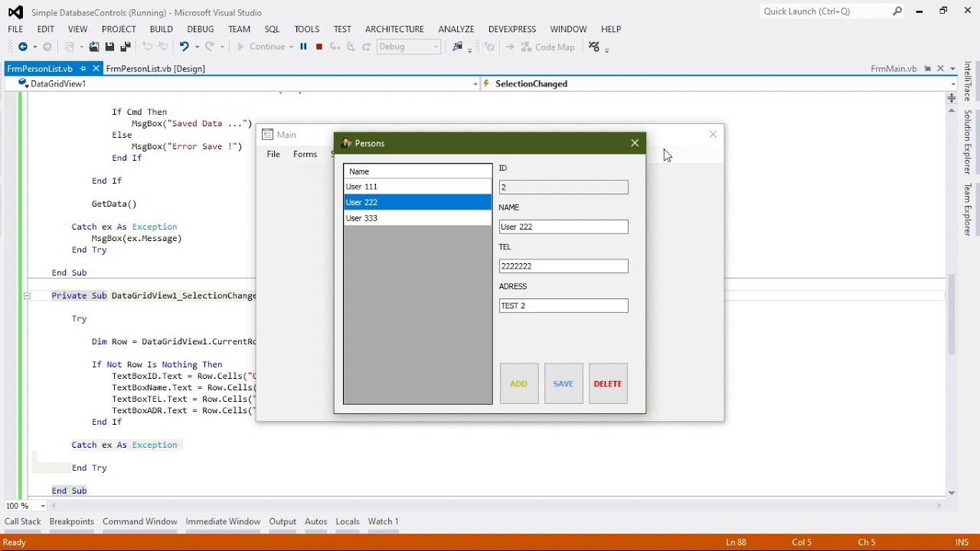Image resolution: width=980 pixels, height=551 pixels.
Task: Open the Navigate Backward history dropdown
Action: 34,47
